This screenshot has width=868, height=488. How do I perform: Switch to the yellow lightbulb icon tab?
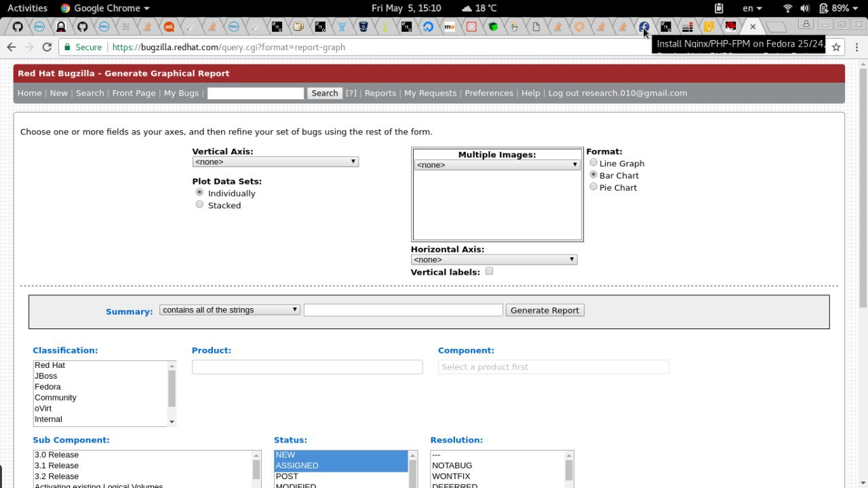709,27
